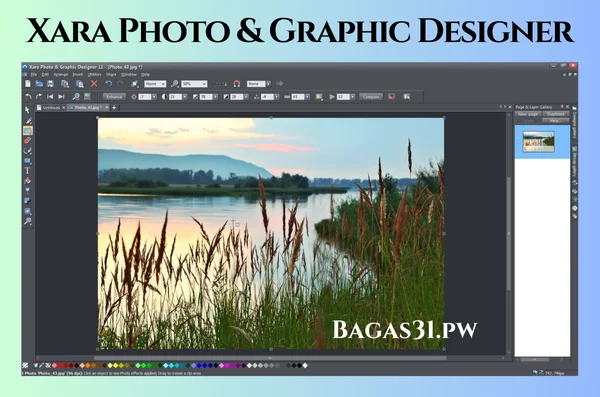Select the highlighted Photo tool
This screenshot has height=397, width=600.
click(28, 131)
